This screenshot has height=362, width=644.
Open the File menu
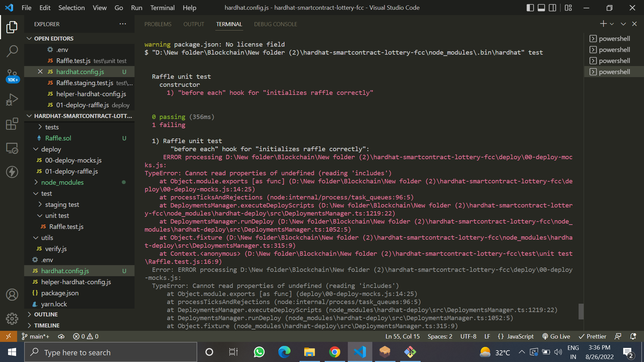[x=26, y=8]
